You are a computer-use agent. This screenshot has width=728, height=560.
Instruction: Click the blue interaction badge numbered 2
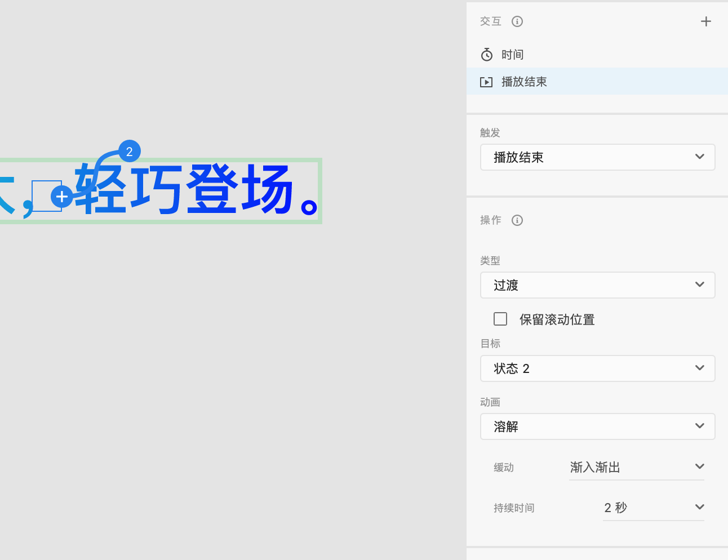[x=130, y=152]
